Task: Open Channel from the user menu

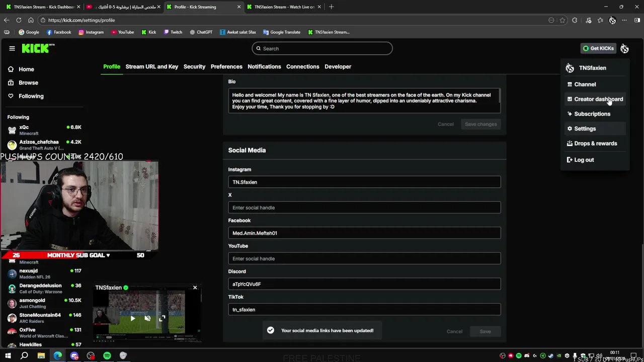Action: pos(595,84)
